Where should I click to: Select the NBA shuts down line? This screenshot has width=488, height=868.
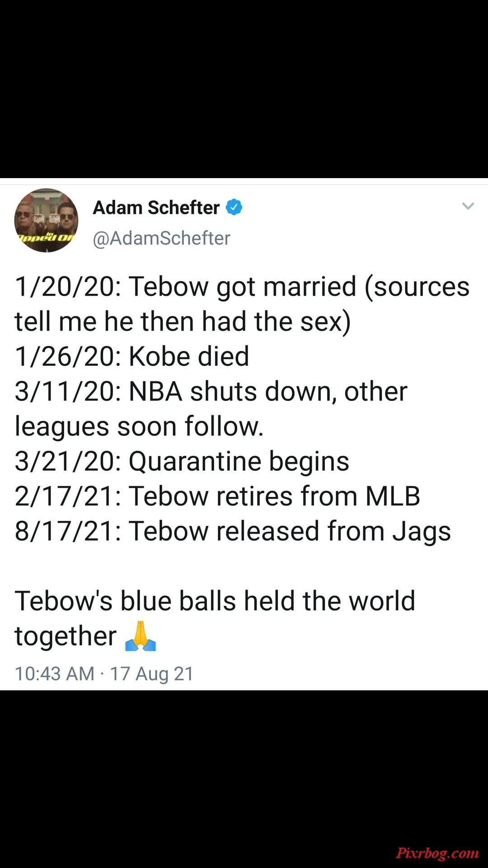[211, 391]
